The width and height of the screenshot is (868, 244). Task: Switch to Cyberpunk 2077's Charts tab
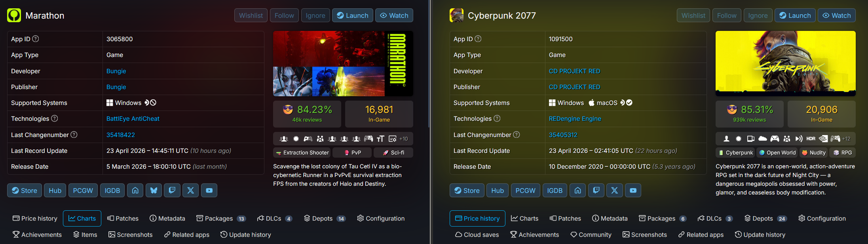click(524, 218)
